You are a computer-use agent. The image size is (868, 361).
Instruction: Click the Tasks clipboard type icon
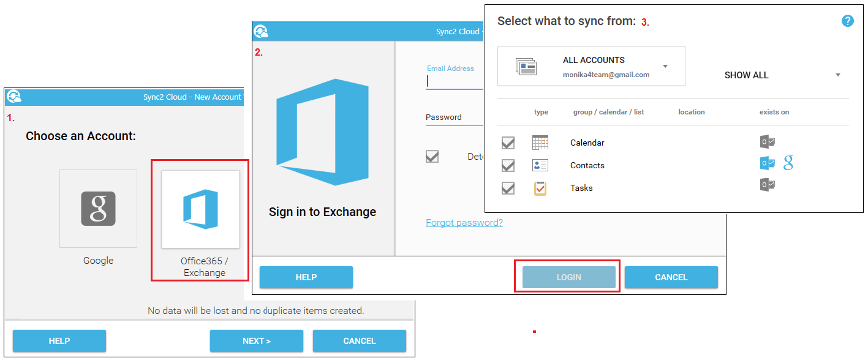[x=540, y=188]
